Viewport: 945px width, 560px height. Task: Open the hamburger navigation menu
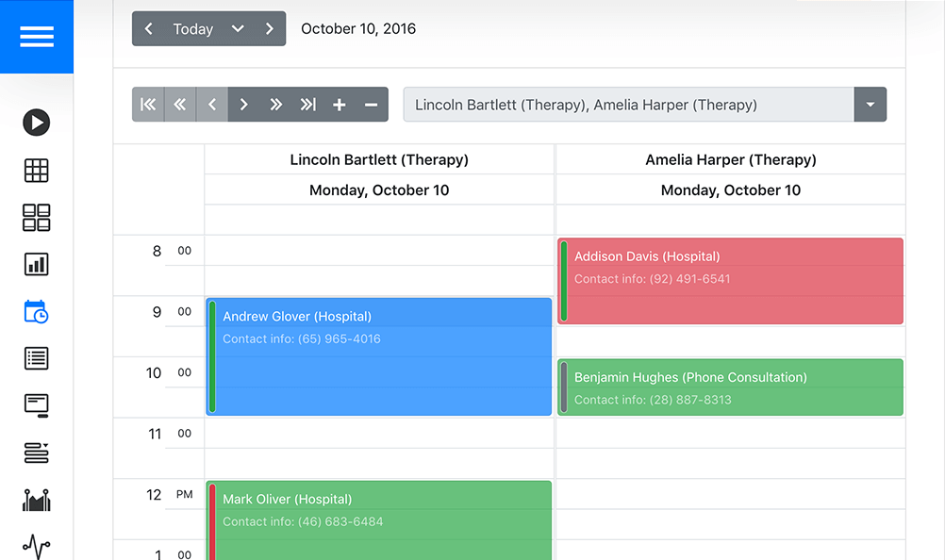(37, 37)
